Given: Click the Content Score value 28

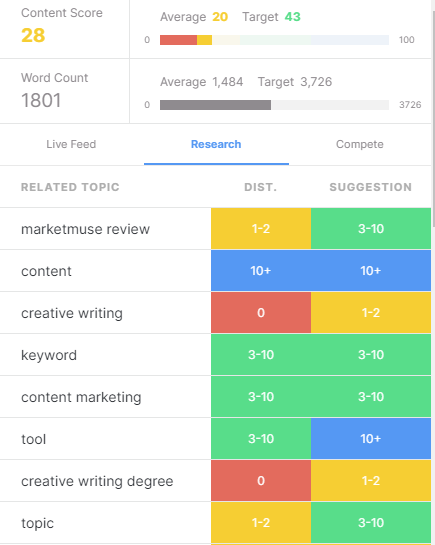Looking at the screenshot, I should point(33,35).
